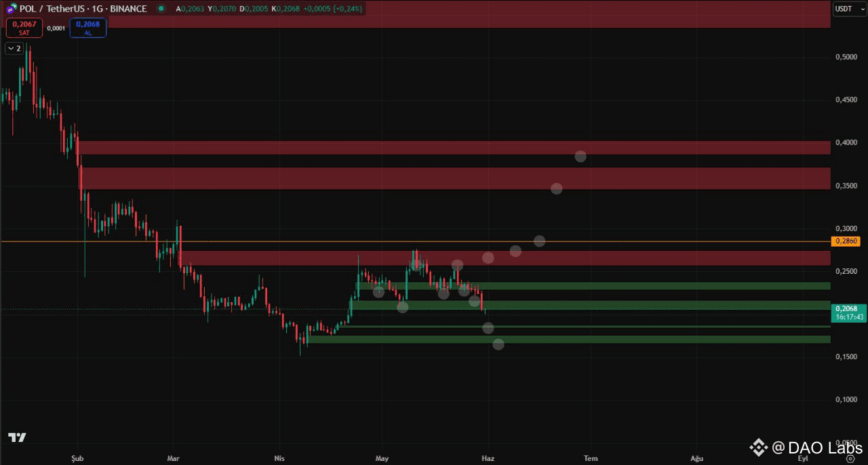
Task: Select gray circle inside the 0,3500 red zone
Action: [557, 188]
